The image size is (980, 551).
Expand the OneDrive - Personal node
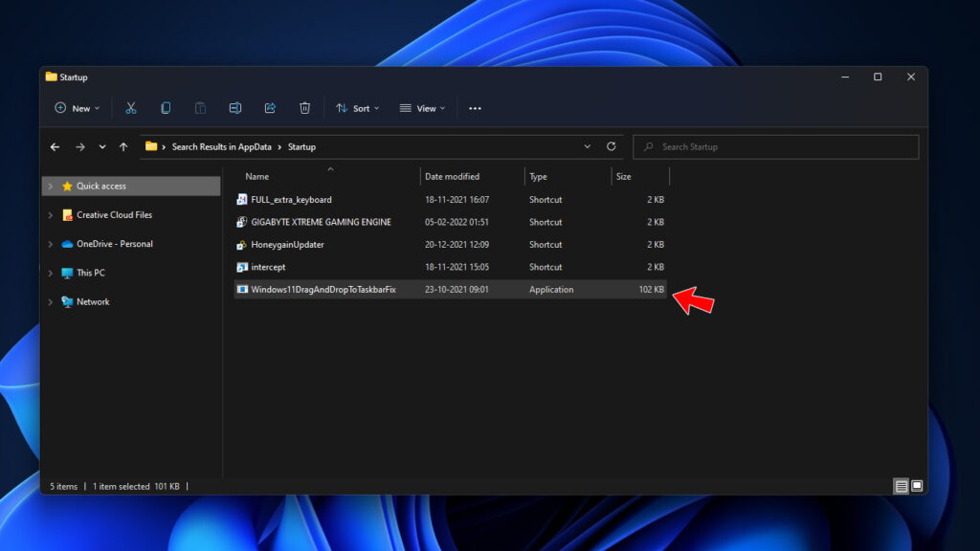[x=51, y=244]
